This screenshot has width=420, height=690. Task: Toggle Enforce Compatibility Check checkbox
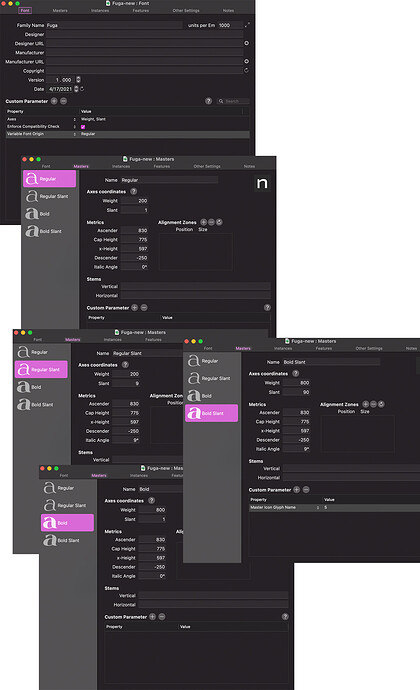83,127
